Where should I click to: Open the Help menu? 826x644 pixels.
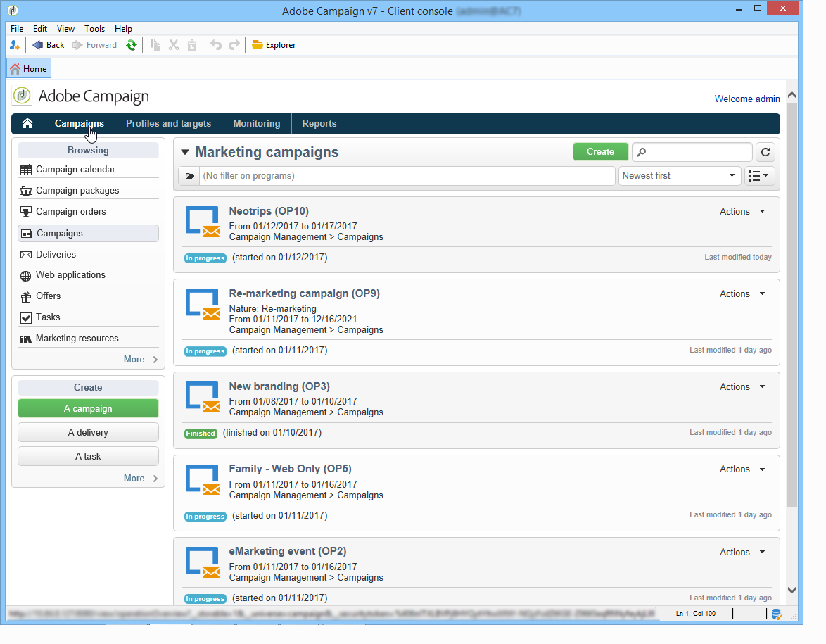click(x=123, y=29)
